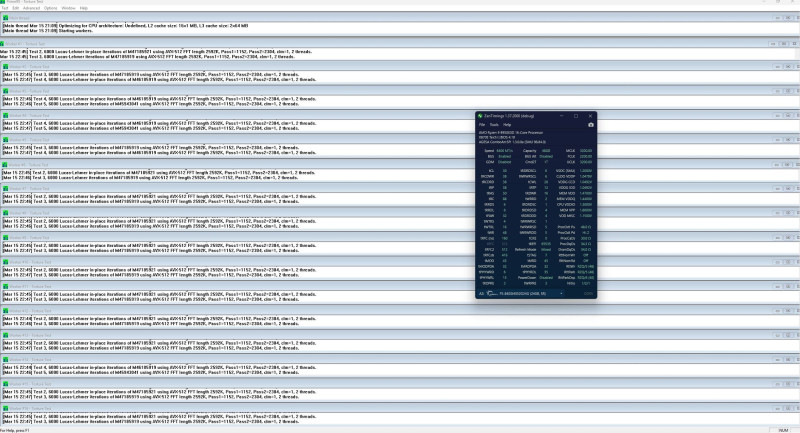Click the Worker #4 window icon

click(x=6, y=116)
